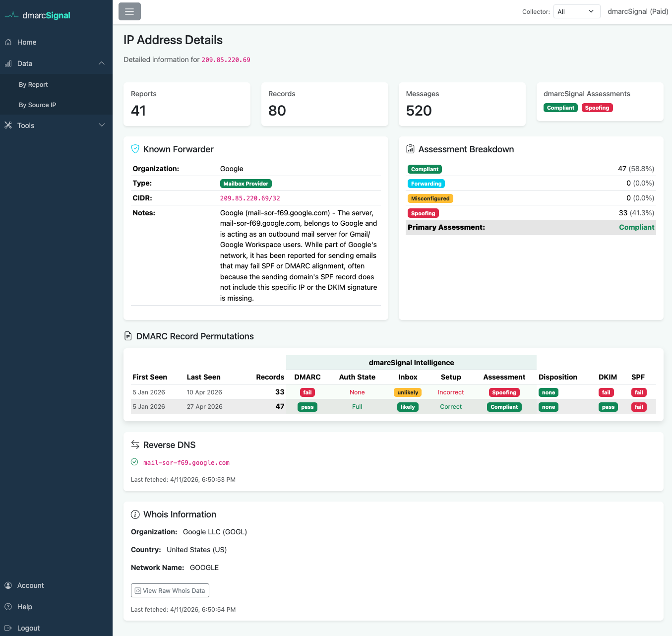Viewport: 672px width, 636px height.
Task: Click the Compliant badge in Assessment Breakdown
Action: (425, 169)
